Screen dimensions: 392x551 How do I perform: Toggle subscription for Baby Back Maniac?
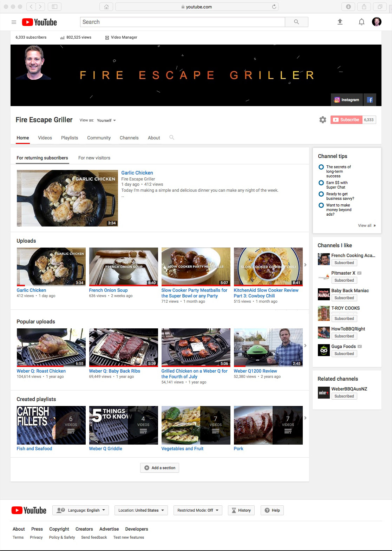[344, 298]
